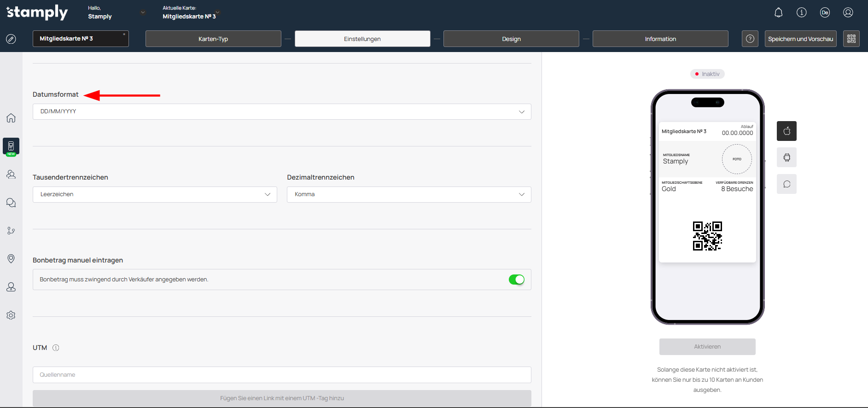This screenshot has width=868, height=408.
Task: Open the Datumsformat dropdown
Action: pyautogui.click(x=281, y=111)
